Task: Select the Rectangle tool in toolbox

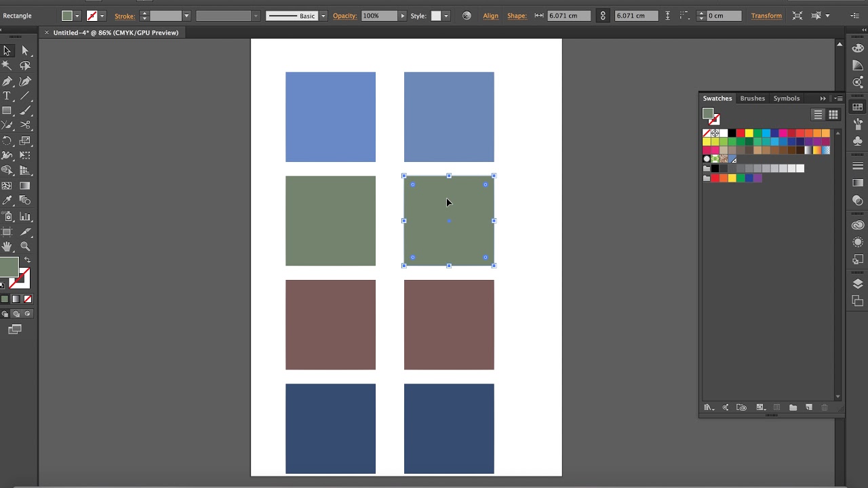Action: (7, 110)
